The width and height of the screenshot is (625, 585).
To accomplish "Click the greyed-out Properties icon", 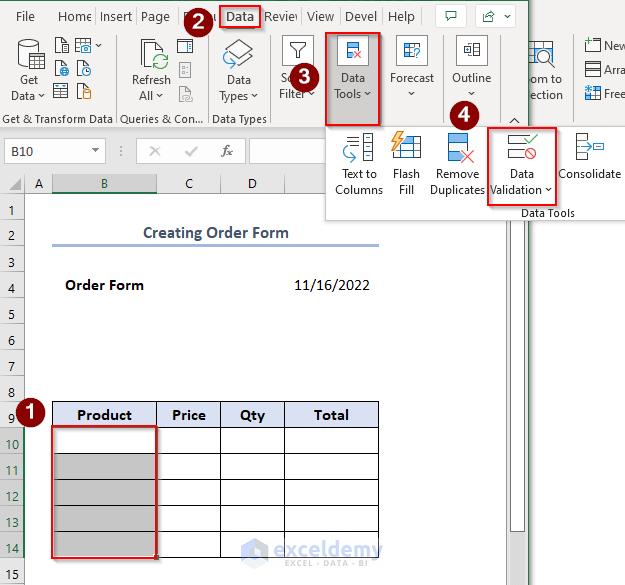I will [185, 70].
